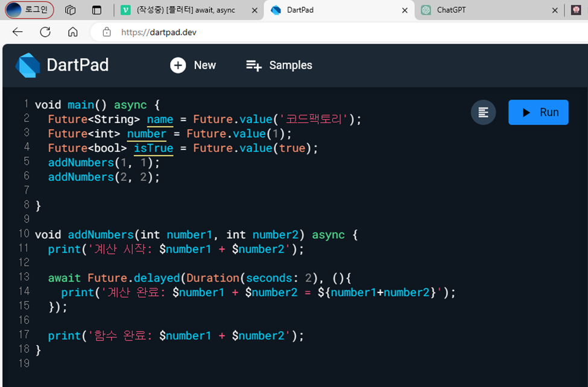Switch to the await, async blog tab
The height and width of the screenshot is (387, 588).
tap(186, 10)
